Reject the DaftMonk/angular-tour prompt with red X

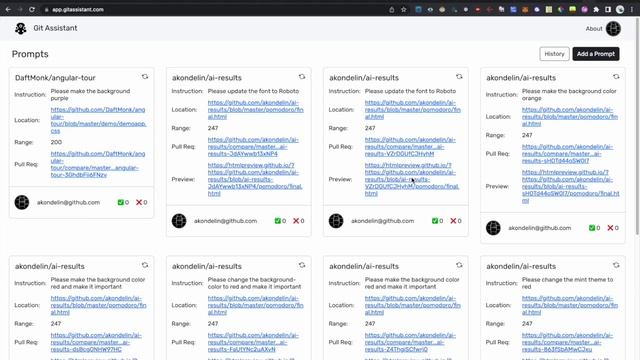click(x=139, y=202)
